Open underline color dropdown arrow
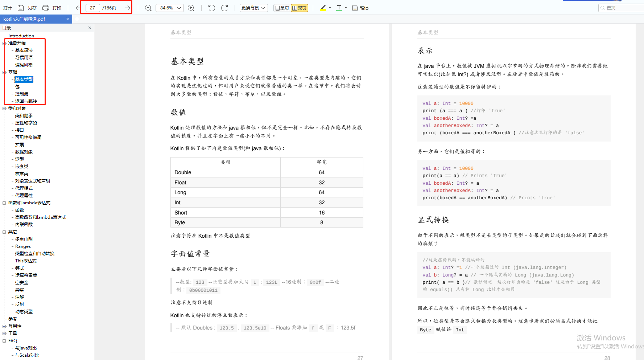This screenshot has height=360, width=644. point(346,8)
